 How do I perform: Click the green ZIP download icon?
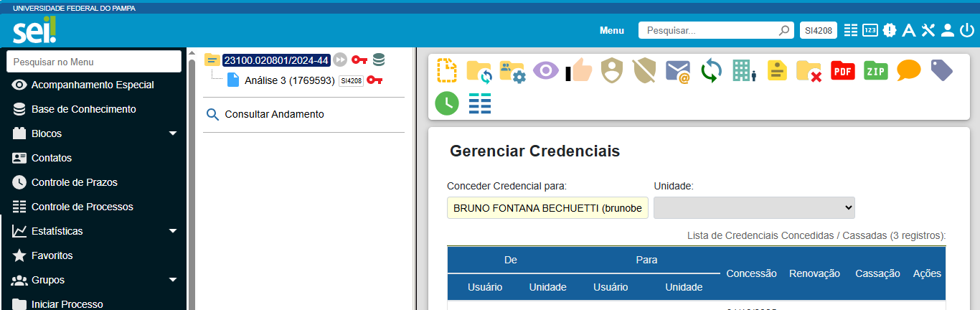coord(875,70)
